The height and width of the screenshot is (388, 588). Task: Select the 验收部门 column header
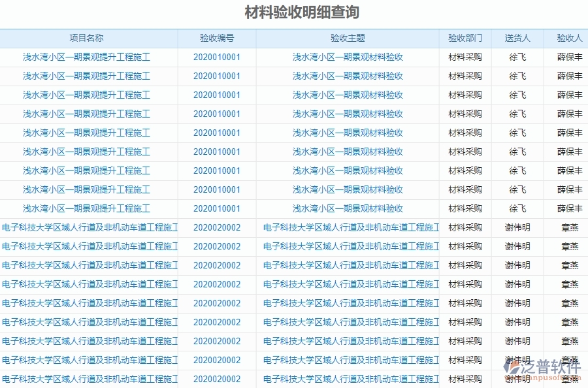(464, 39)
